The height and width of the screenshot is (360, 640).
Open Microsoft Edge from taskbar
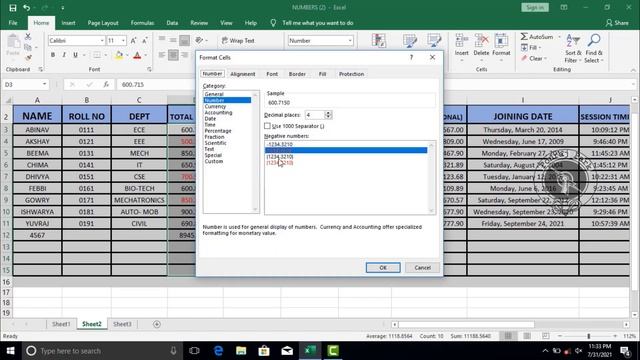pos(218,351)
